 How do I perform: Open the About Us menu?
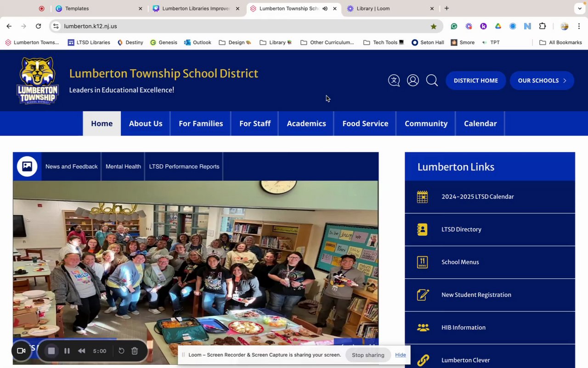coord(146,123)
